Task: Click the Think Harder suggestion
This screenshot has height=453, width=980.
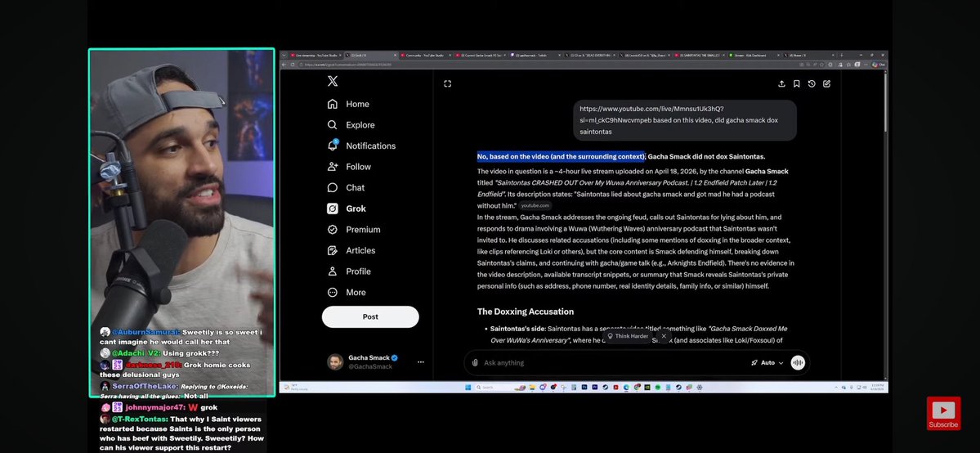Action: (628, 336)
